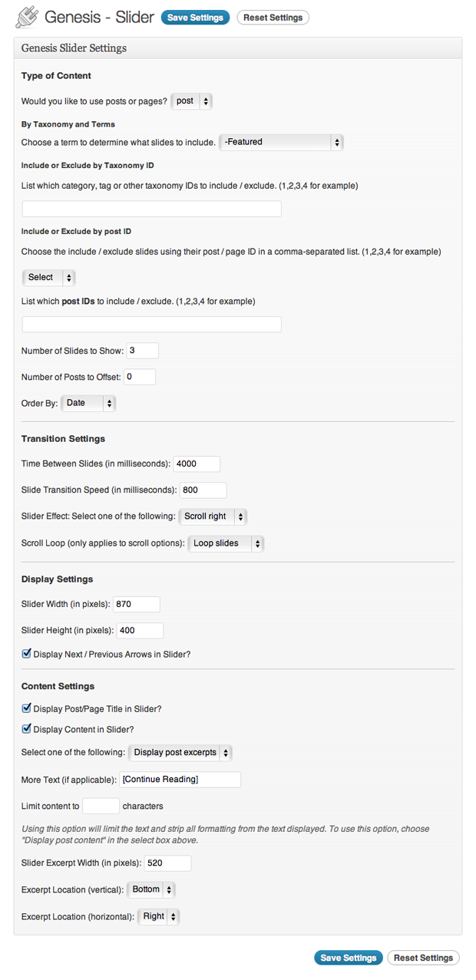Open the Excerpt Location vertical Bottom dropdown
This screenshot has height=980, width=476.
[151, 889]
